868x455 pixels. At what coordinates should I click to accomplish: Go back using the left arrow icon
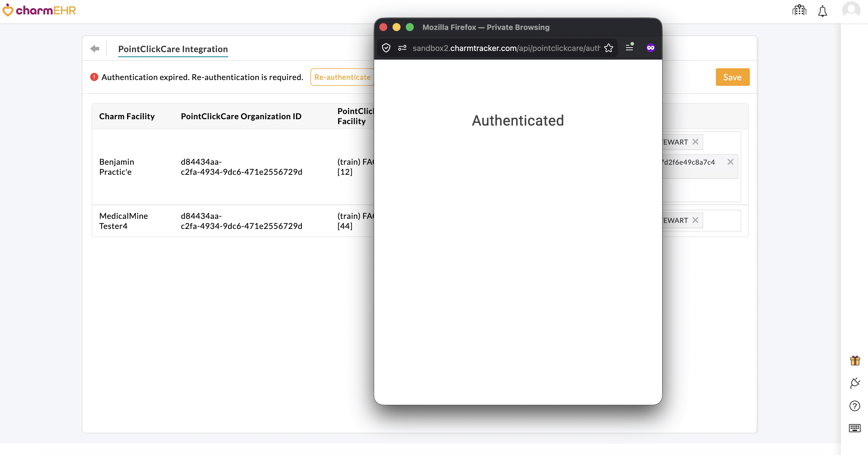point(95,49)
